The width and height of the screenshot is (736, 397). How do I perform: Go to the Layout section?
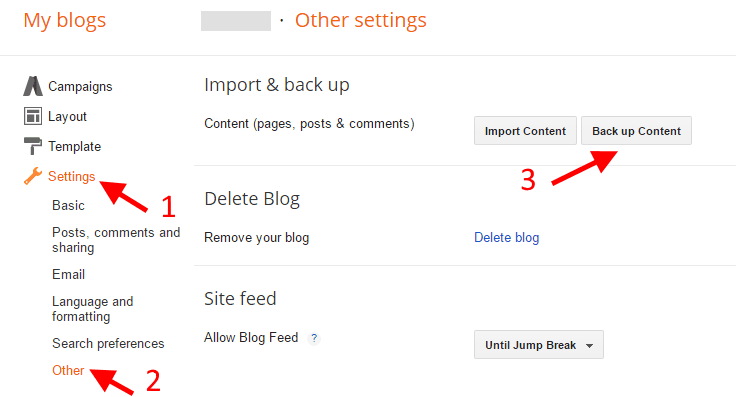(x=67, y=116)
